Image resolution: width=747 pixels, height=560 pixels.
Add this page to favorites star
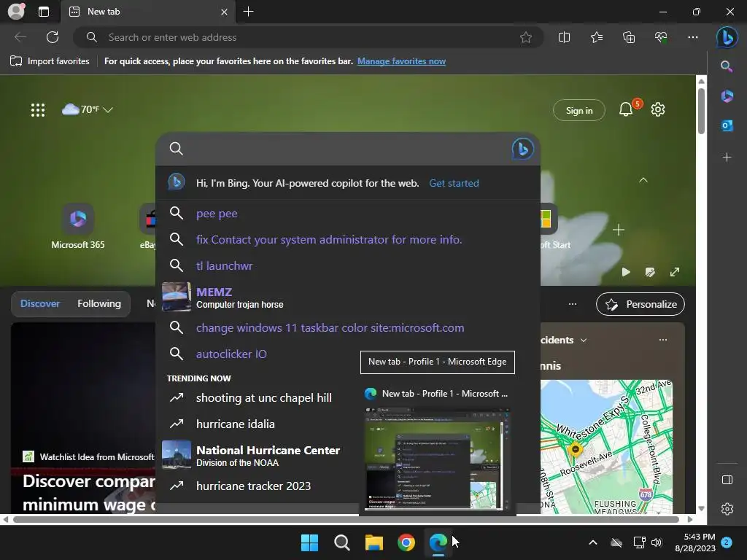(x=525, y=37)
